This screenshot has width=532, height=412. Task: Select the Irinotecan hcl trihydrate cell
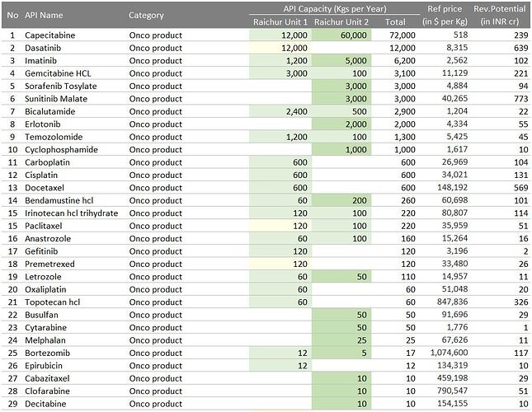pos(71,213)
